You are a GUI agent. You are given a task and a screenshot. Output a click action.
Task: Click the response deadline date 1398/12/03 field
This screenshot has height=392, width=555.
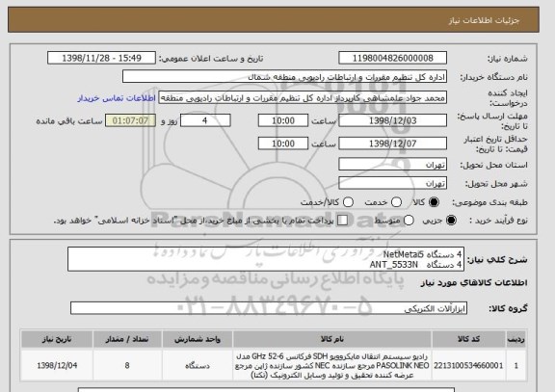[x=392, y=120]
